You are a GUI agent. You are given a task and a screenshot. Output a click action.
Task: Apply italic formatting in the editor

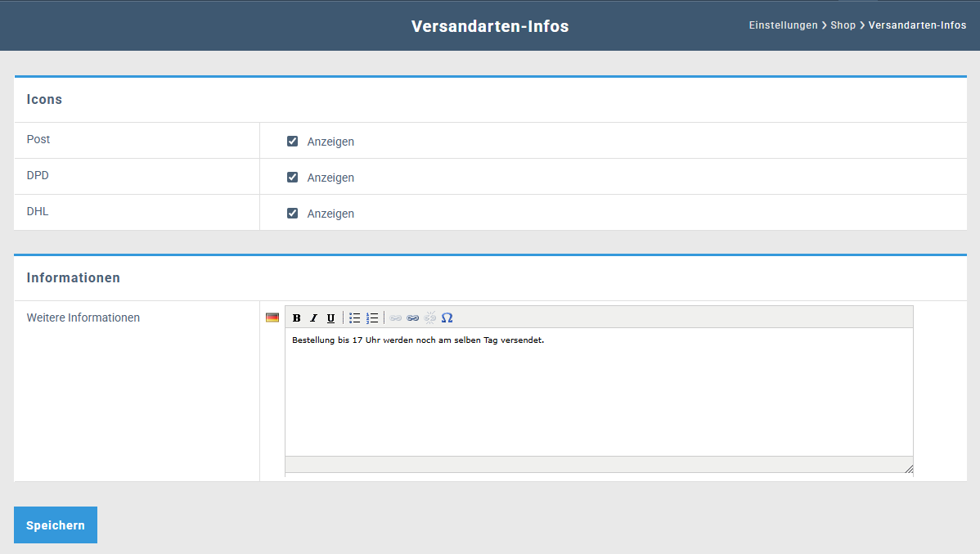click(313, 318)
